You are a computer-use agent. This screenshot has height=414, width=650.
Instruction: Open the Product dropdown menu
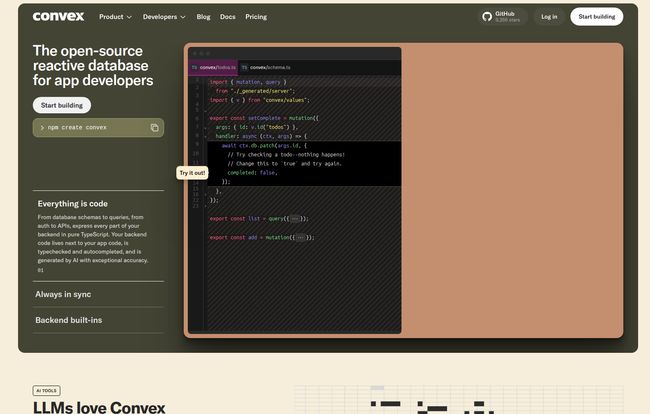point(115,17)
